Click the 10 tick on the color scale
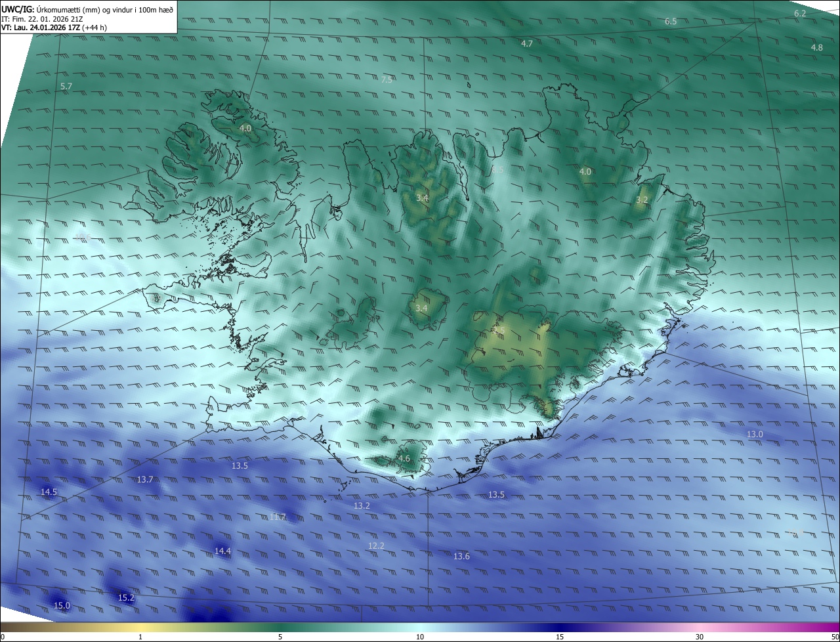840x642 pixels. (x=420, y=637)
